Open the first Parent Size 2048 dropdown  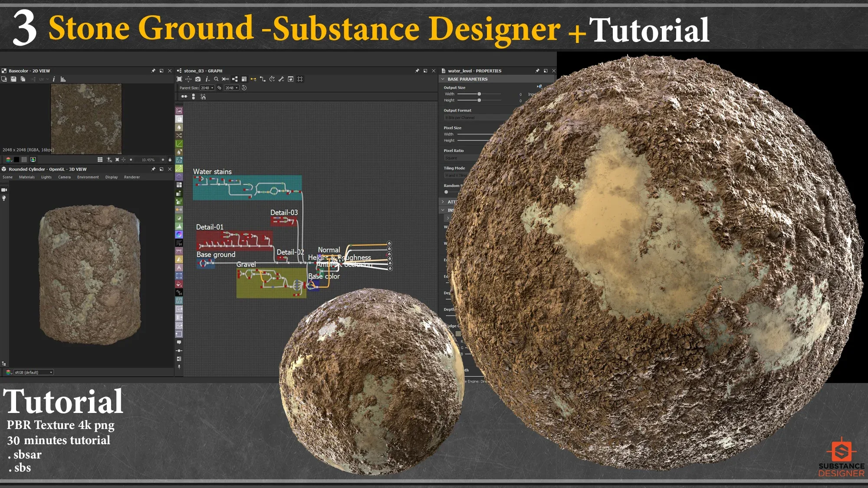tap(207, 88)
